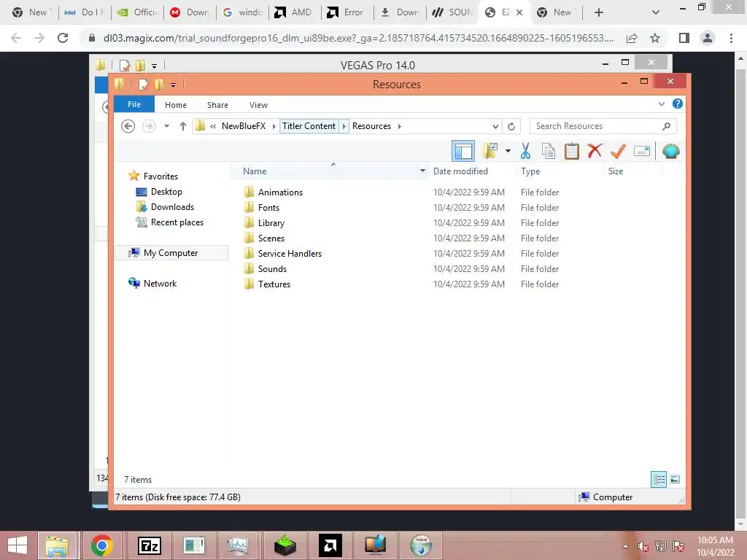747x560 pixels.
Task: Open the Home ribbon tab
Action: pos(176,105)
